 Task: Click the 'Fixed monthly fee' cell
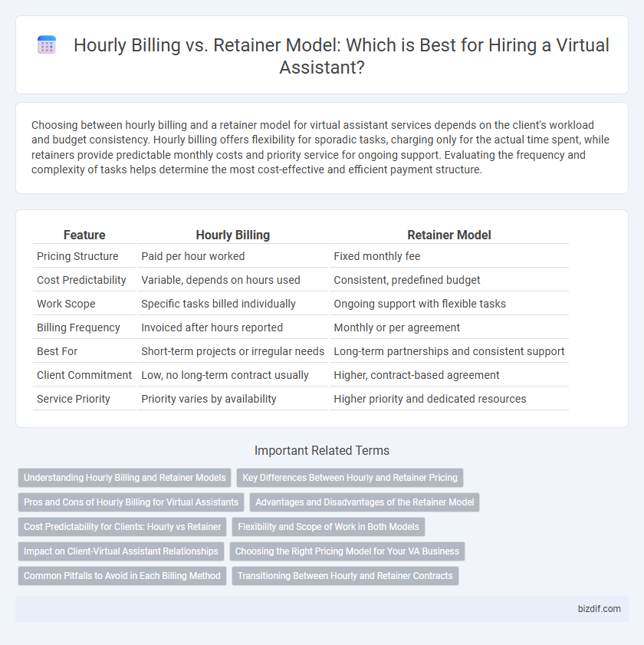point(449,256)
